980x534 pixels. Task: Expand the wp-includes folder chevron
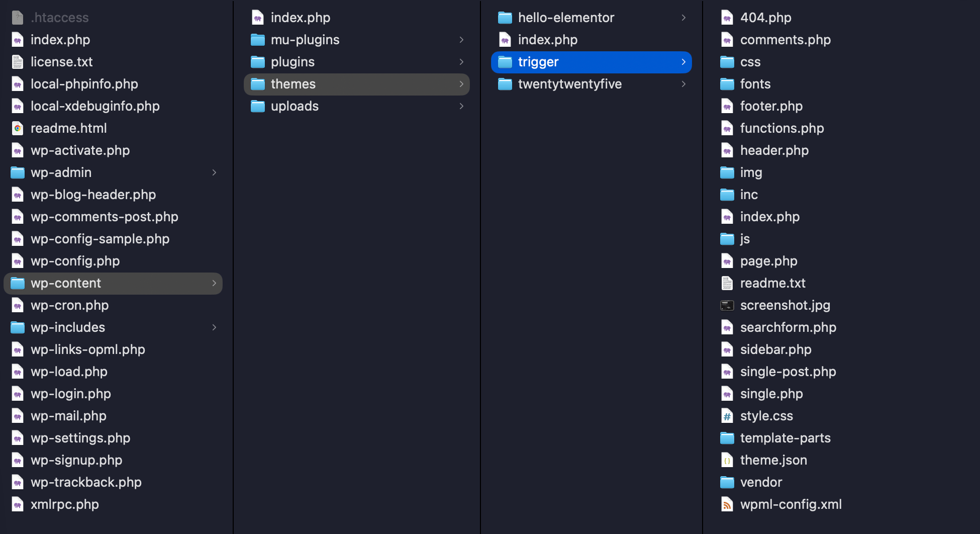click(x=215, y=327)
